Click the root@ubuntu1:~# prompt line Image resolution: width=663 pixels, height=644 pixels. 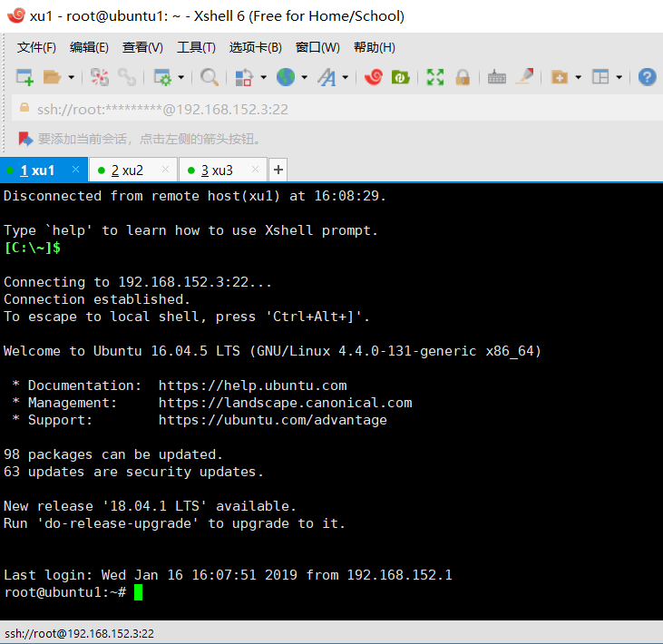pyautogui.click(x=65, y=592)
